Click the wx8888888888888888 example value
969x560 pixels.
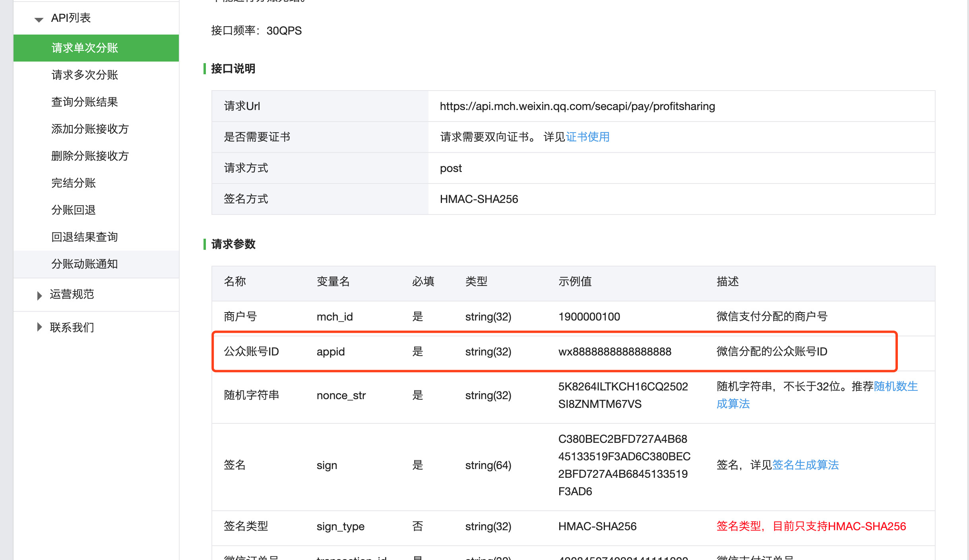(614, 352)
